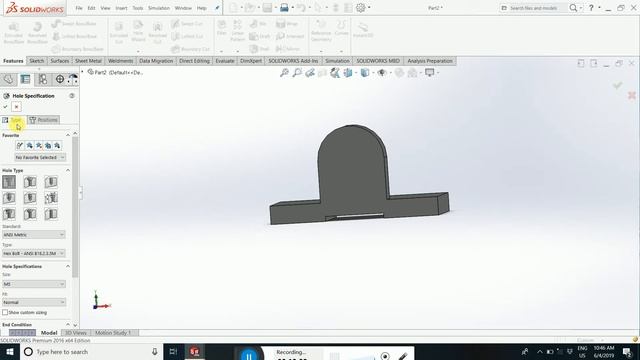640x360 pixels.
Task: Collapse the Favorite section
Action: (68, 135)
